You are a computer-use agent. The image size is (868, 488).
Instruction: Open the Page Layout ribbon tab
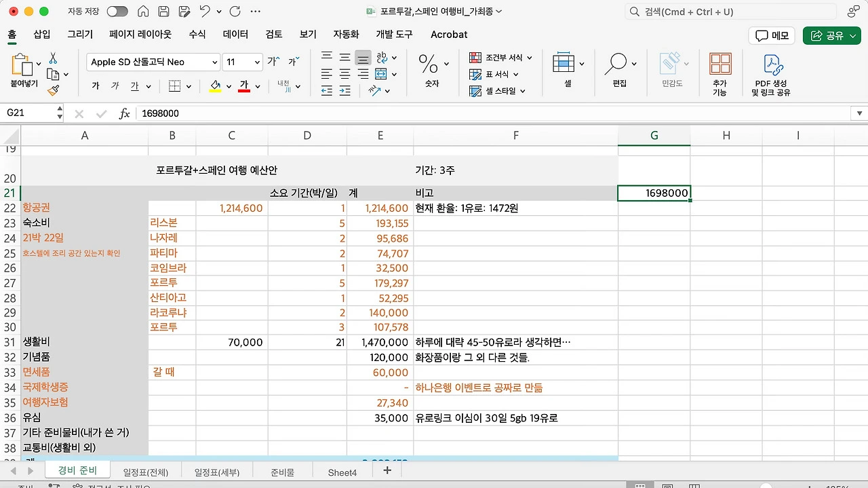[x=140, y=34]
